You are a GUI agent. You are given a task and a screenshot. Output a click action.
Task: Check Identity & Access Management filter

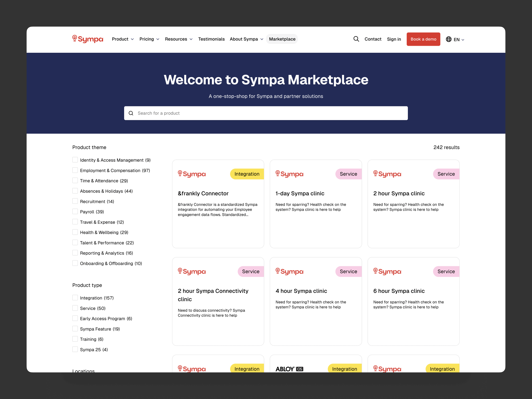click(75, 160)
